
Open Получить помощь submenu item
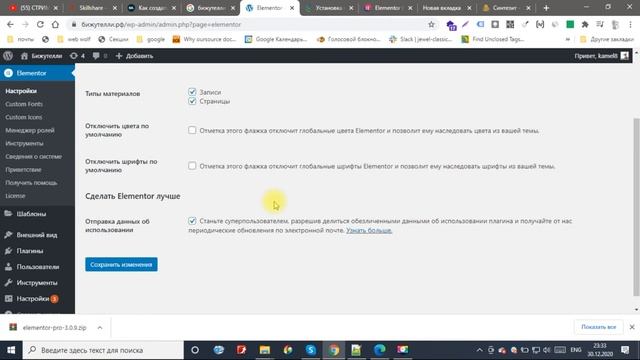(x=31, y=182)
